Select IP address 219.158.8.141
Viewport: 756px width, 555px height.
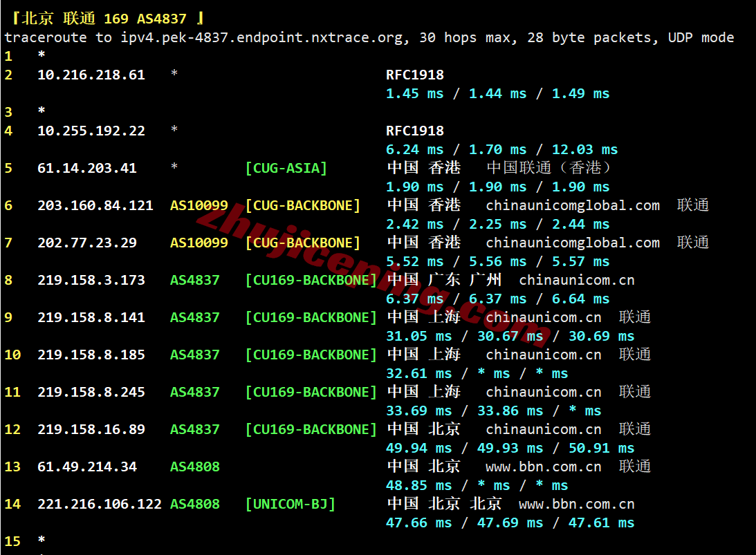tap(91, 317)
